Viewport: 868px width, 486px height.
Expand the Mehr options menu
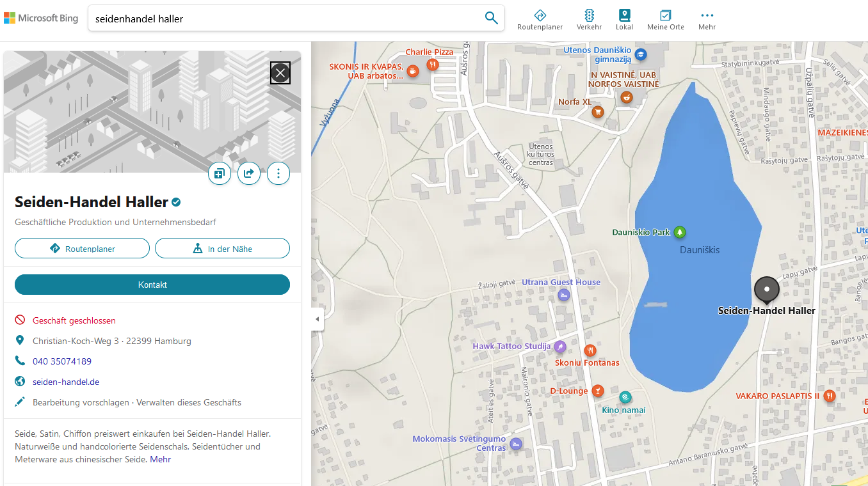tap(707, 20)
